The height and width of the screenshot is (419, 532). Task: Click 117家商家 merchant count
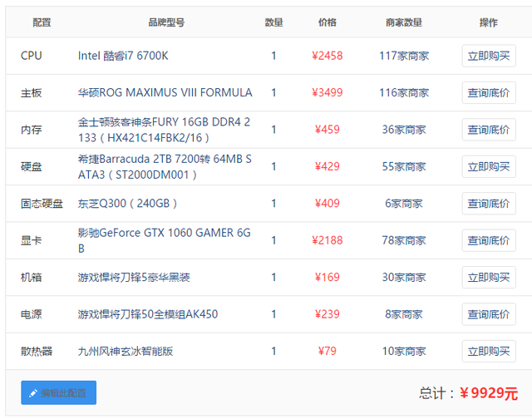point(404,56)
